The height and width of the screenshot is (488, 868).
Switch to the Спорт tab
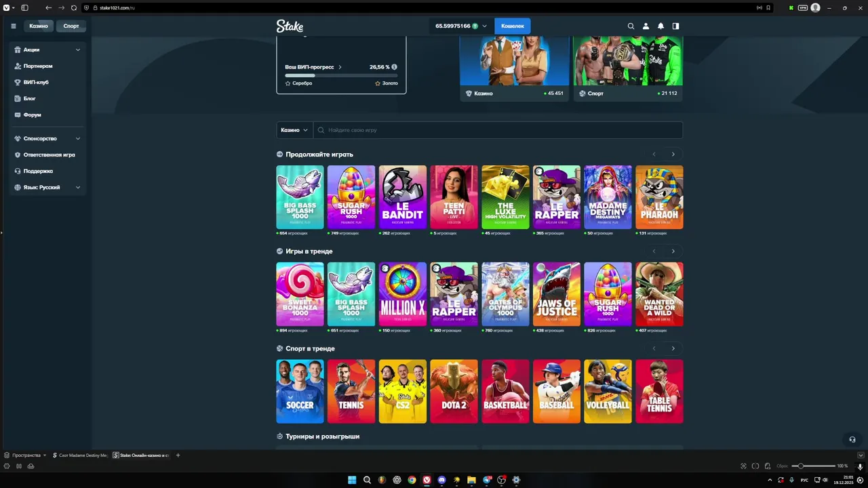pos(71,26)
